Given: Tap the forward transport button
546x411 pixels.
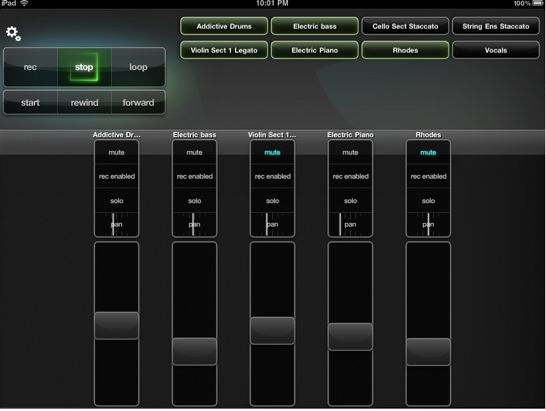Looking at the screenshot, I should [x=138, y=103].
